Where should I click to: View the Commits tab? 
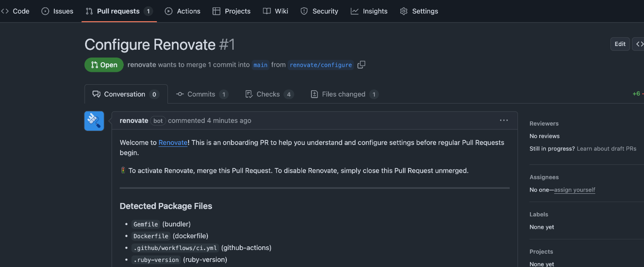202,94
